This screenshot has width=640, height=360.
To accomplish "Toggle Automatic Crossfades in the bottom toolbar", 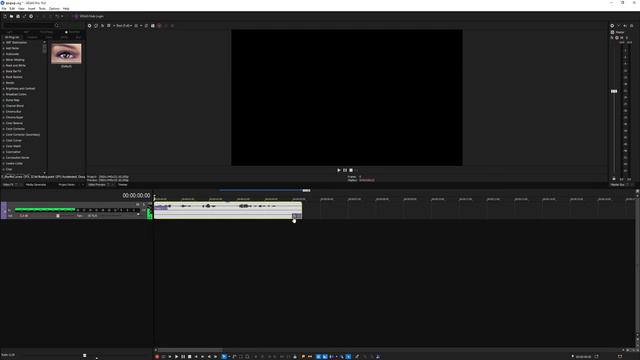I will (325, 357).
